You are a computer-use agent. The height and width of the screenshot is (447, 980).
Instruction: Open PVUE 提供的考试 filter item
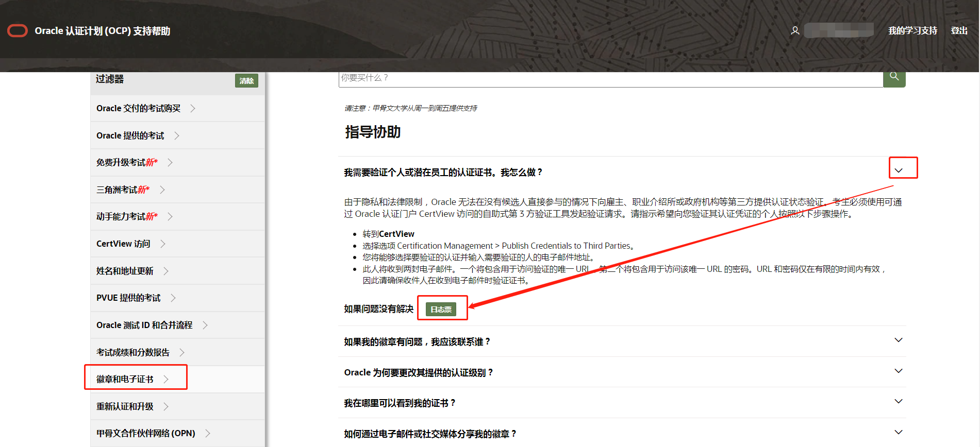177,298
